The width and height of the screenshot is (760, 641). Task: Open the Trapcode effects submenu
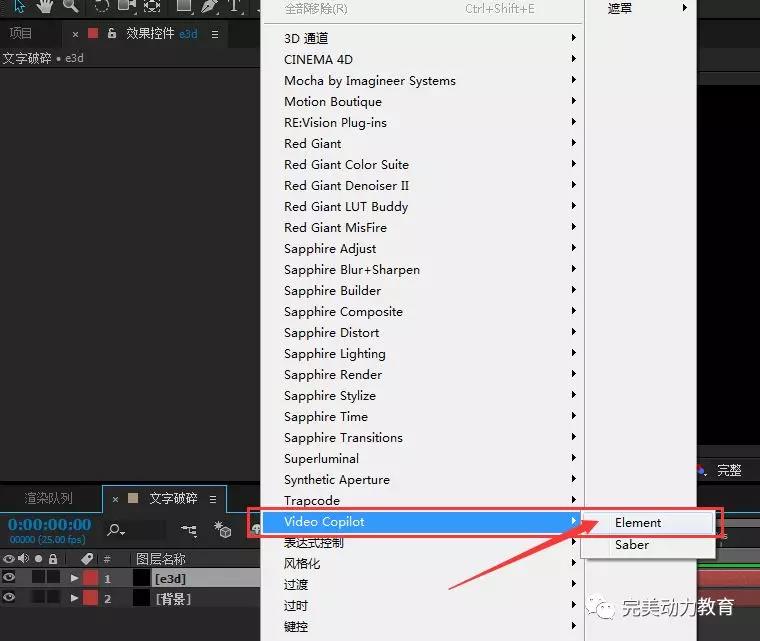pos(421,500)
